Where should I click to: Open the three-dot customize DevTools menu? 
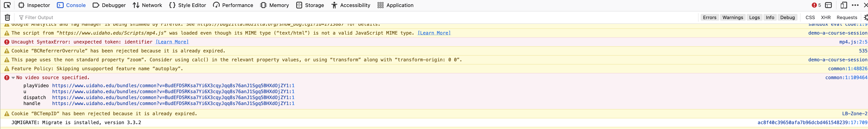coord(855,5)
